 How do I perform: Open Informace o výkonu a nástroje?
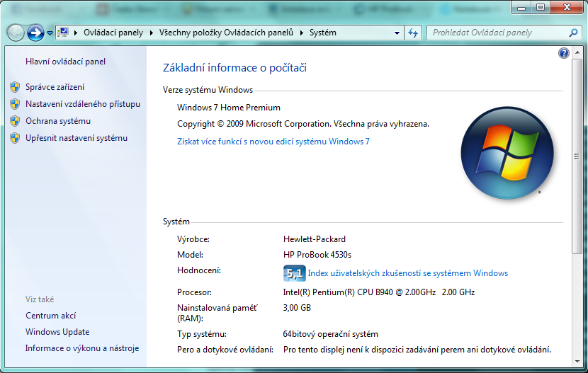click(82, 348)
